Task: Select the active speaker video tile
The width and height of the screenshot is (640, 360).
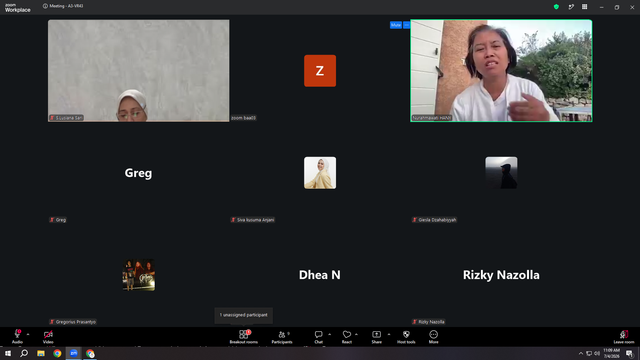Action: pos(501,71)
